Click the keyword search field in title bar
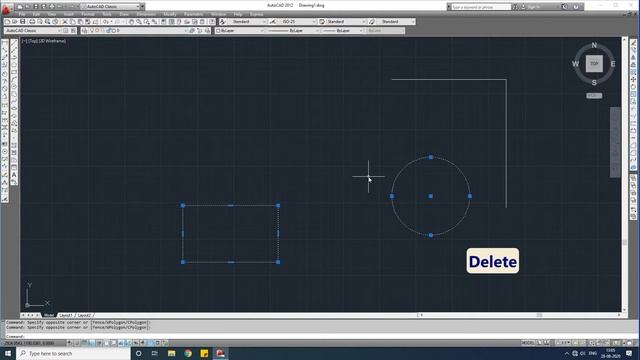This screenshot has height=360, width=640. click(480, 7)
